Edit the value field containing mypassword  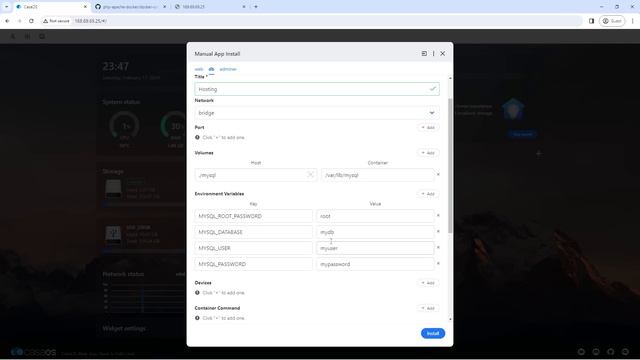pos(375,264)
